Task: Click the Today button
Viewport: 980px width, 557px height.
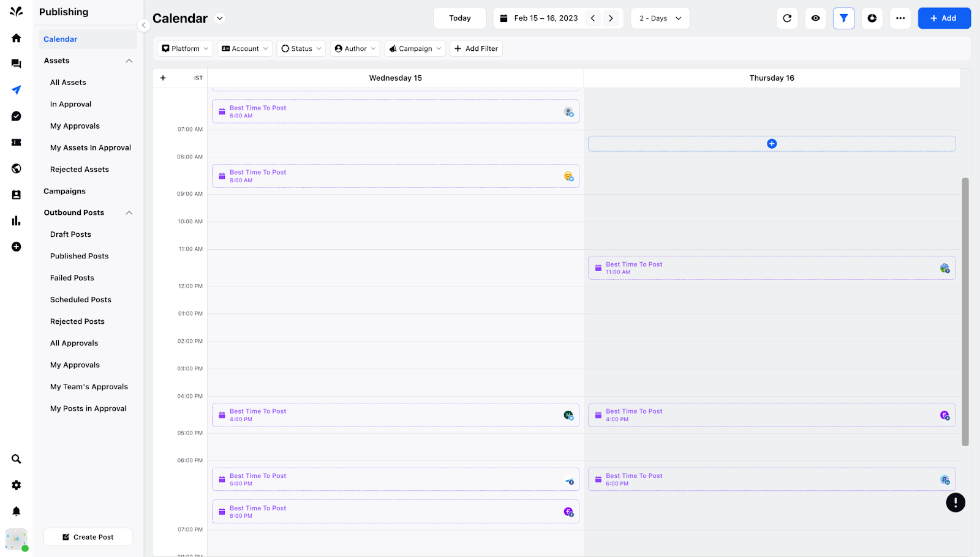Action: point(460,18)
